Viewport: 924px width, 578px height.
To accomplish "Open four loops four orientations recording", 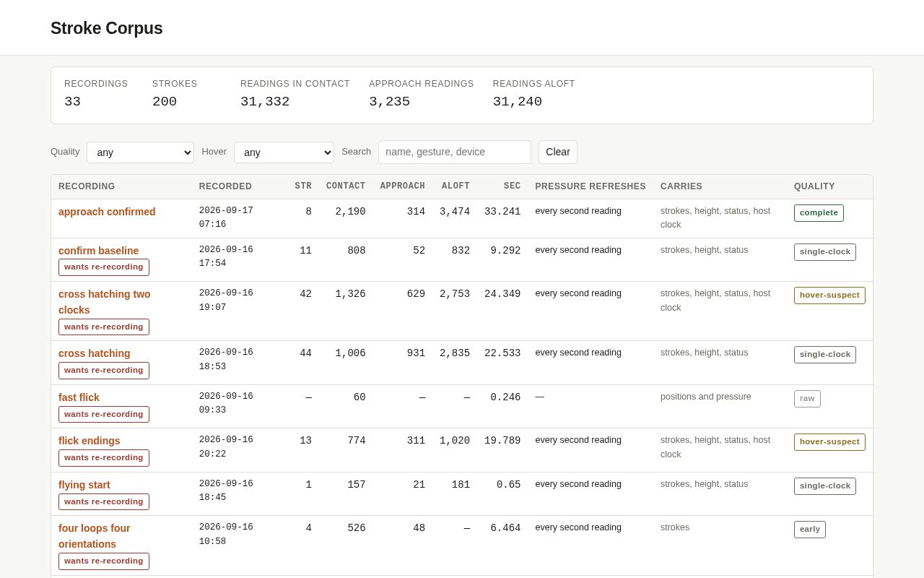I will (x=95, y=536).
